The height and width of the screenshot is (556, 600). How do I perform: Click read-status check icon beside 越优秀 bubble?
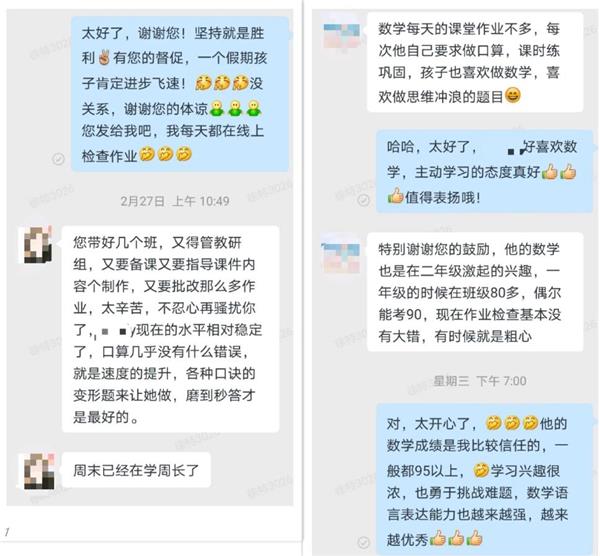tap(364, 542)
